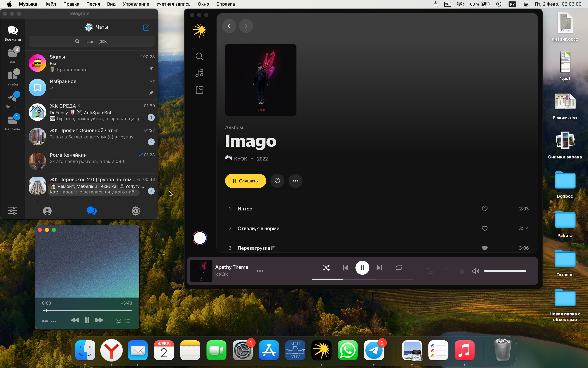Seek the mini player progress slider
The image size is (588, 368).
87,310
